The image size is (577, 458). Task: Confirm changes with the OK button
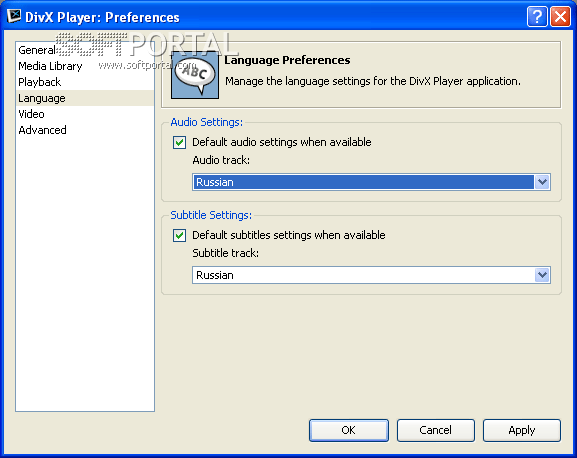coord(349,430)
